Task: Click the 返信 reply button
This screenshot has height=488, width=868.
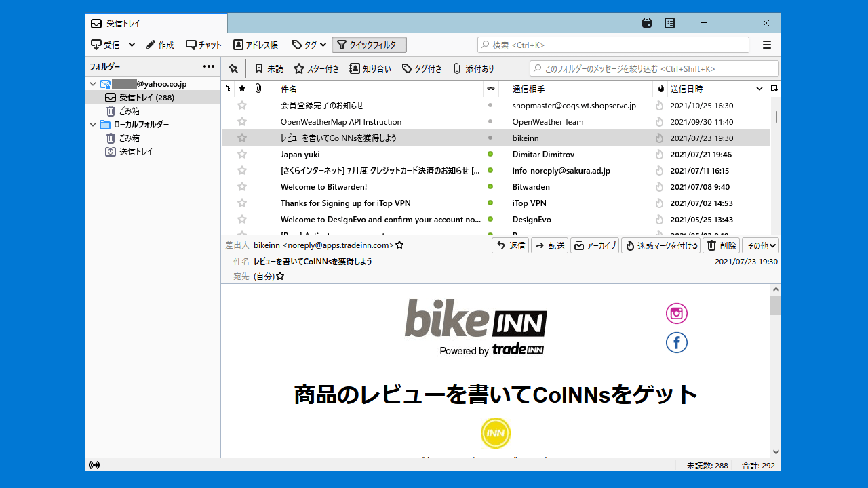Action: click(x=510, y=245)
